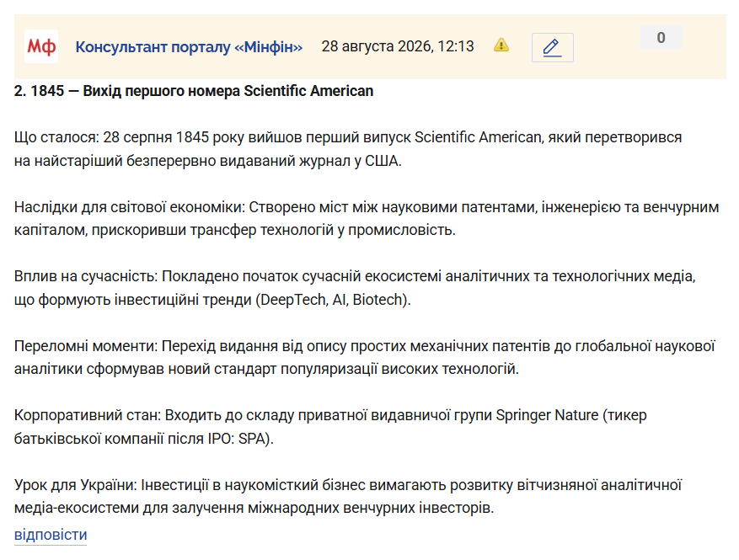
Task: Click the Мф Minfin avatar logo
Action: pyautogui.click(x=41, y=46)
